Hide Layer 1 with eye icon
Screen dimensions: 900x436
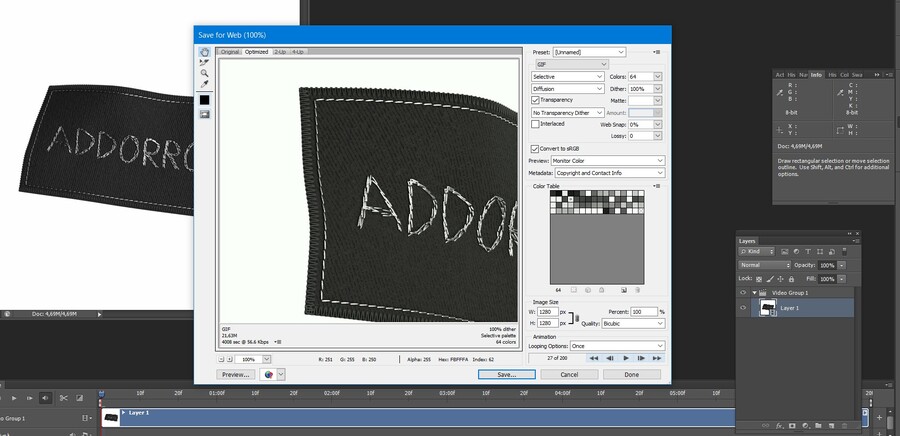point(743,309)
